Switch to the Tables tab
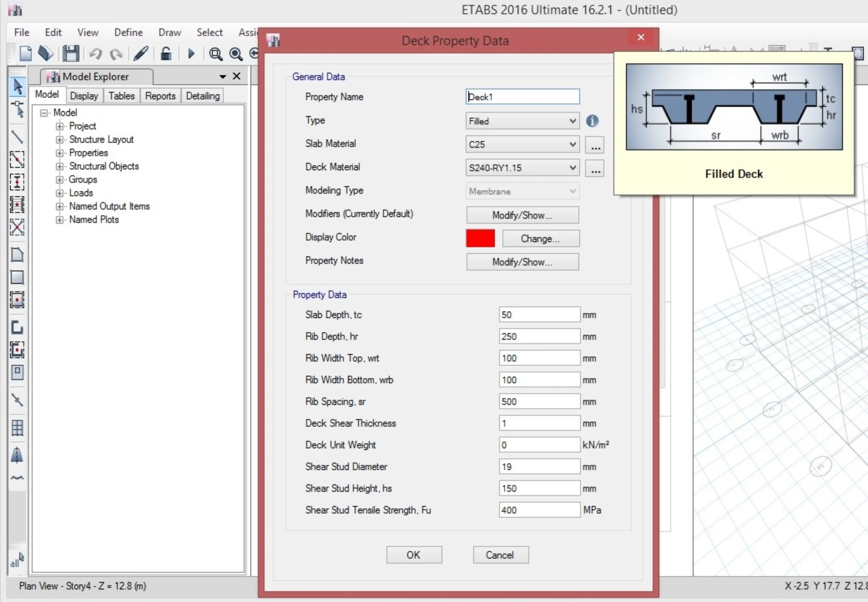 click(x=121, y=96)
